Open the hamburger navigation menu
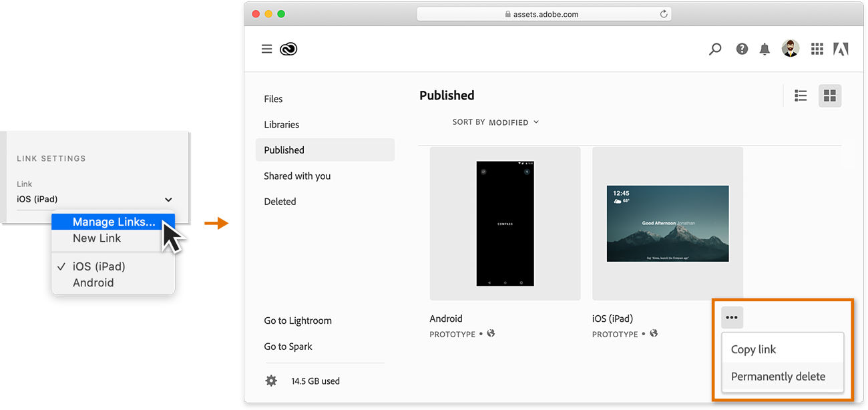 (x=266, y=49)
